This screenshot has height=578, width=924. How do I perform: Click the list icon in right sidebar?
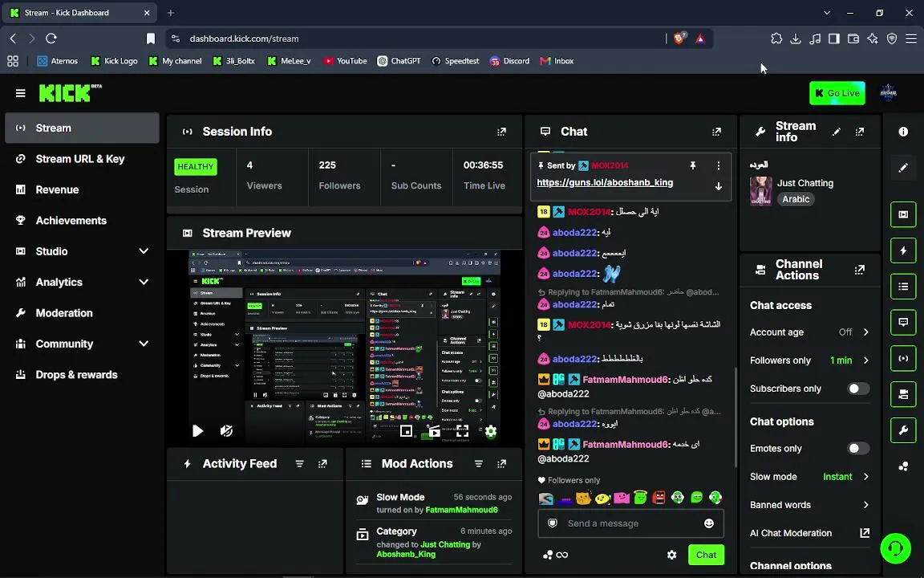click(x=903, y=287)
